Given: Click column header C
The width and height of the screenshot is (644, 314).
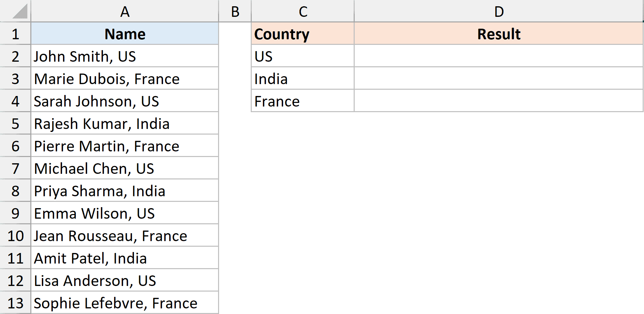Looking at the screenshot, I should (302, 12).
